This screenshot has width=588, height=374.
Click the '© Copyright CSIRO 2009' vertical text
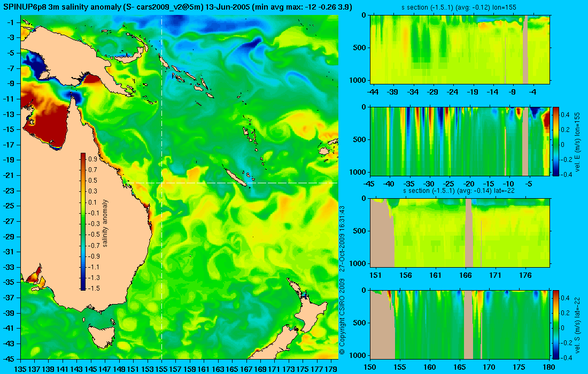pos(342,317)
